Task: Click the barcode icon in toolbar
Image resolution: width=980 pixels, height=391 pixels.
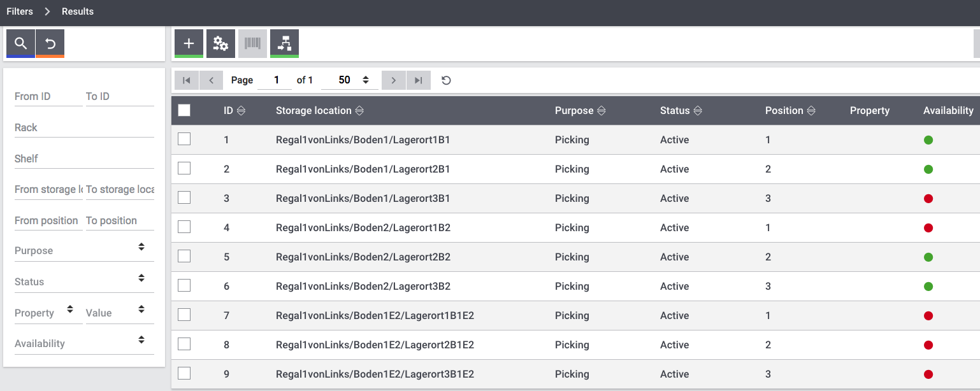Action: pyautogui.click(x=252, y=43)
